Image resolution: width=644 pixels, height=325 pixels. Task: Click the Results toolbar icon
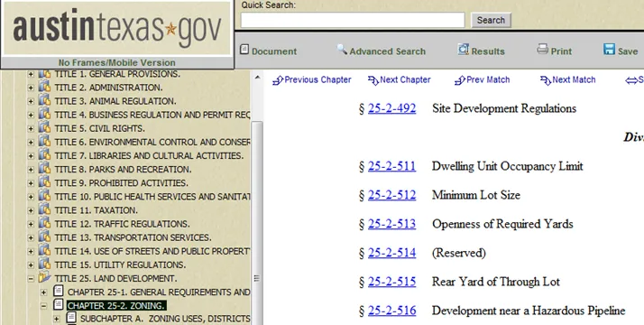464,50
